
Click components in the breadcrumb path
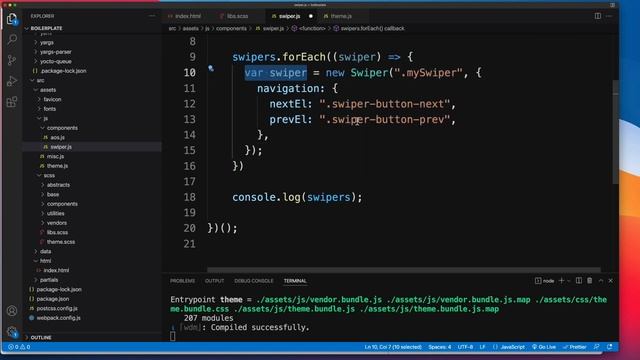click(231, 29)
